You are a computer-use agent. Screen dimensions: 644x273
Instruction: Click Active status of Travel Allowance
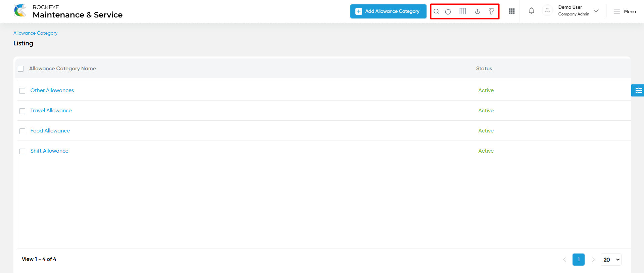click(x=486, y=111)
